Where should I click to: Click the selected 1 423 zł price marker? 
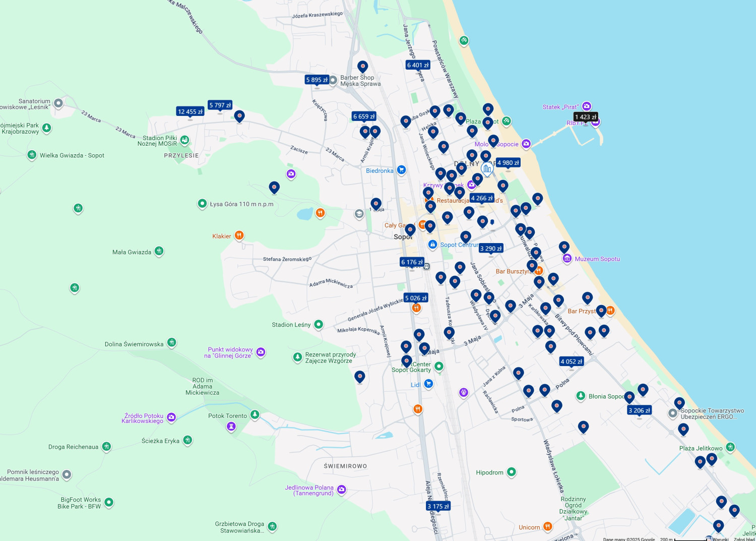point(586,117)
